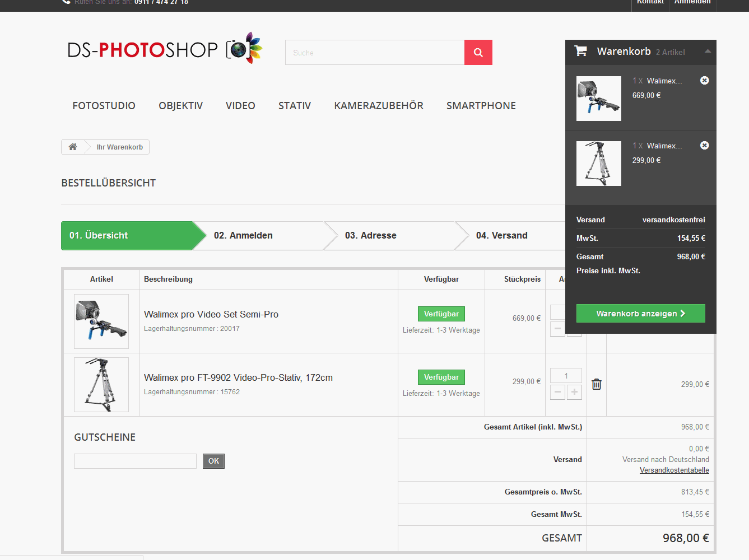Image resolution: width=749 pixels, height=560 pixels.
Task: Remove the 299,00 € Walimex item from mini cart
Action: pos(705,146)
